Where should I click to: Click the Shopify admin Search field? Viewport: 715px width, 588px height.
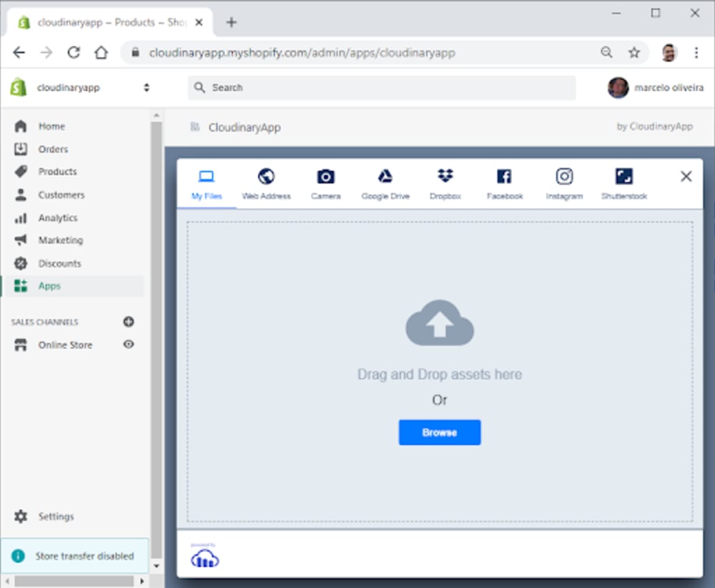(382, 87)
